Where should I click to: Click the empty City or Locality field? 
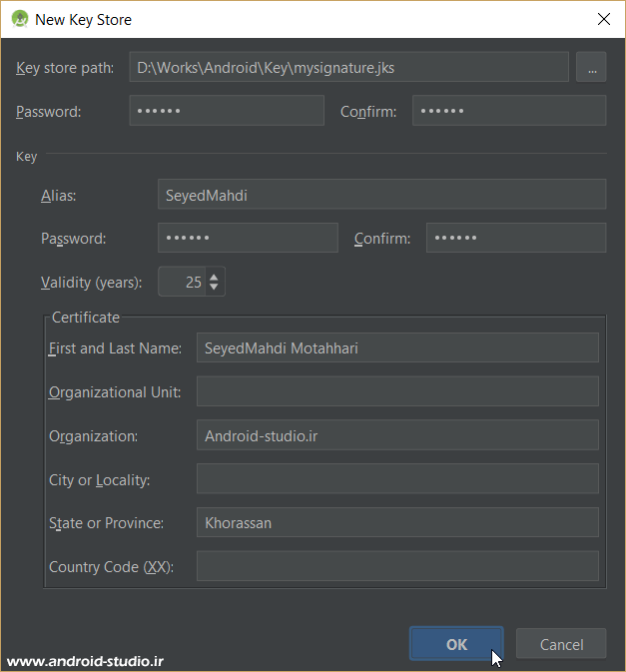click(397, 479)
